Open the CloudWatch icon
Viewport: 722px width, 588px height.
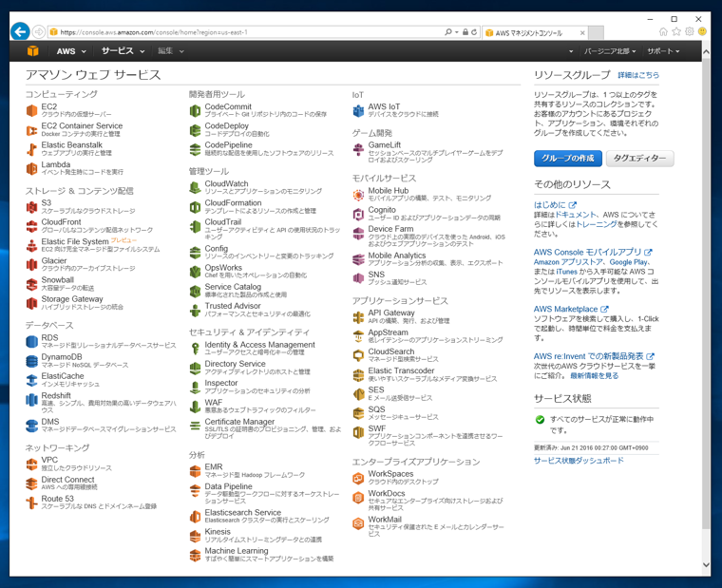click(196, 187)
